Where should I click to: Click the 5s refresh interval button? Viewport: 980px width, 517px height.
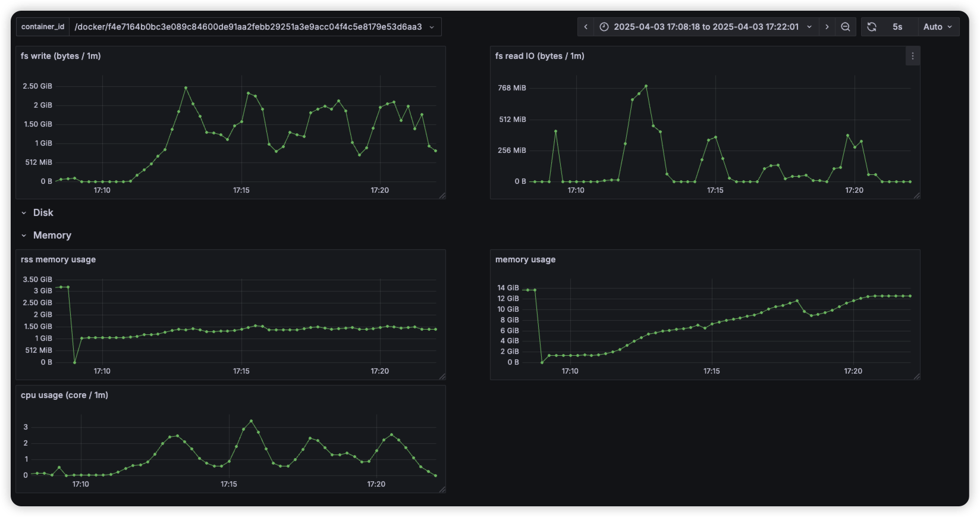[x=897, y=27]
